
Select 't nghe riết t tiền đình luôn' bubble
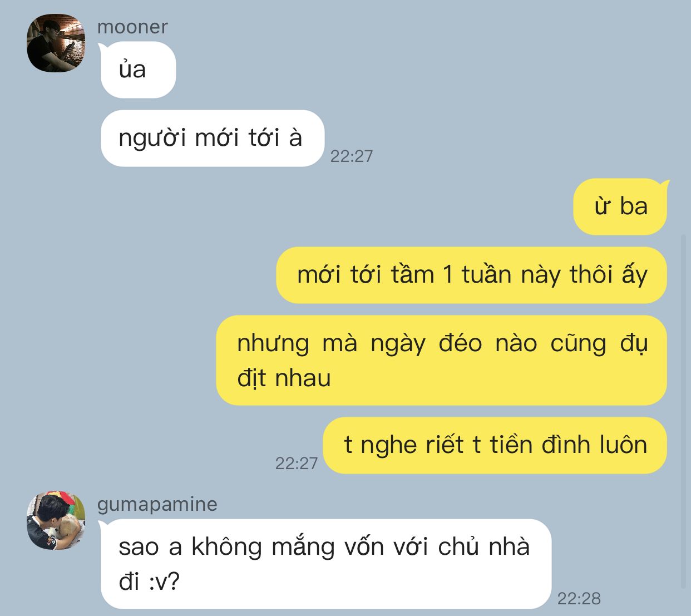coord(495,445)
